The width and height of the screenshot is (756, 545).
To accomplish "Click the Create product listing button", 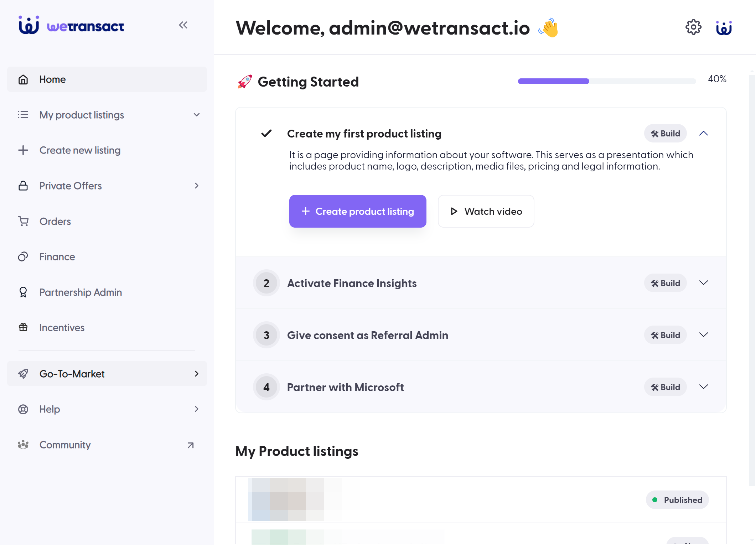I will pos(358,211).
